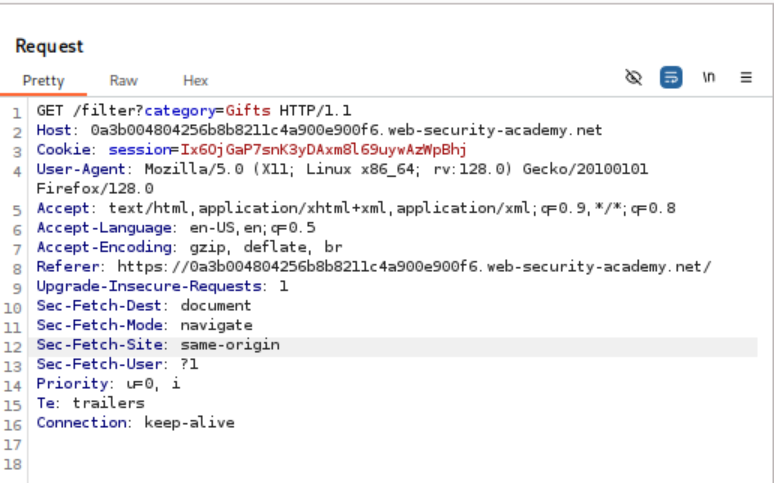774x483 pixels.
Task: Click the Te trailers header line
Action: tap(90, 403)
